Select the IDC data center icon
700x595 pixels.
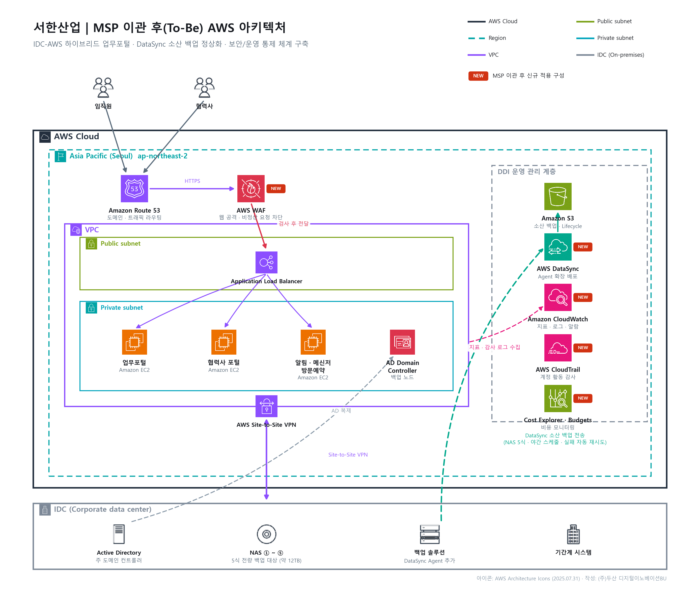45,510
